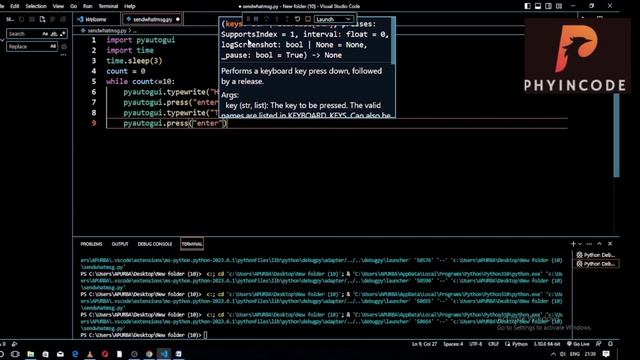The width and height of the screenshot is (640, 360).
Task: Toggle Match Whole Word in Search box
Action: pyautogui.click(x=54, y=34)
